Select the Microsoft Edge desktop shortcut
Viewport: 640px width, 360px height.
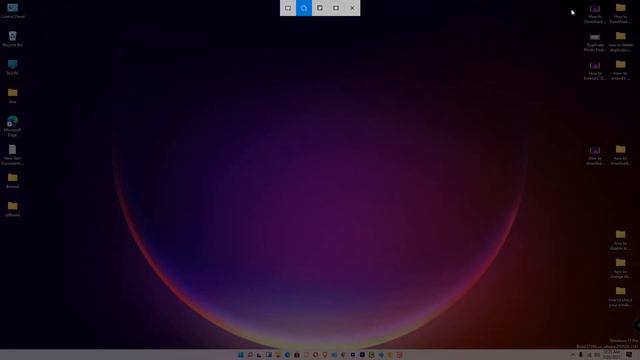(x=12, y=126)
